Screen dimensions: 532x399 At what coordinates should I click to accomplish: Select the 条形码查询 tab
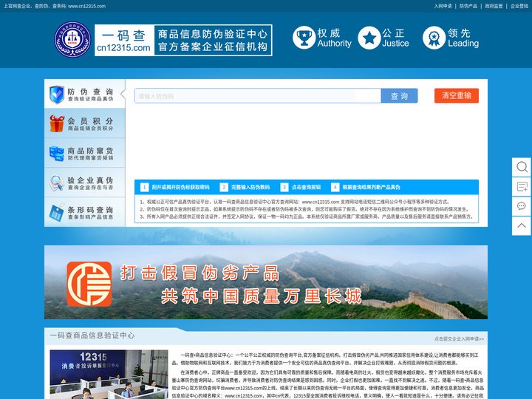point(85,212)
